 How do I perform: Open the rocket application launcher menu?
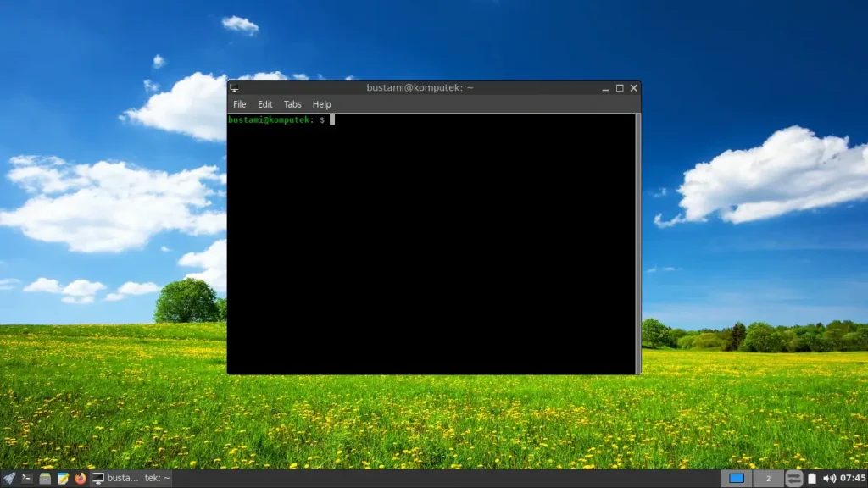coord(8,478)
